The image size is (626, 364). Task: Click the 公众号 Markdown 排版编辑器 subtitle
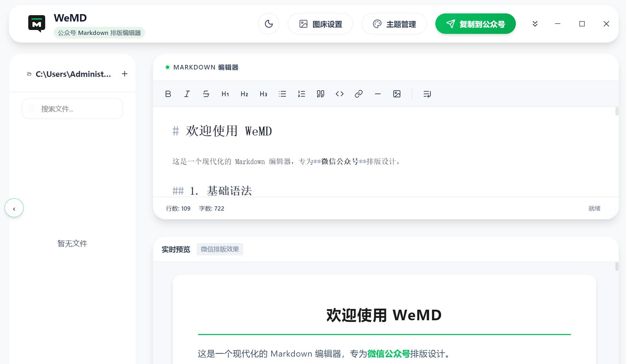[x=99, y=33]
